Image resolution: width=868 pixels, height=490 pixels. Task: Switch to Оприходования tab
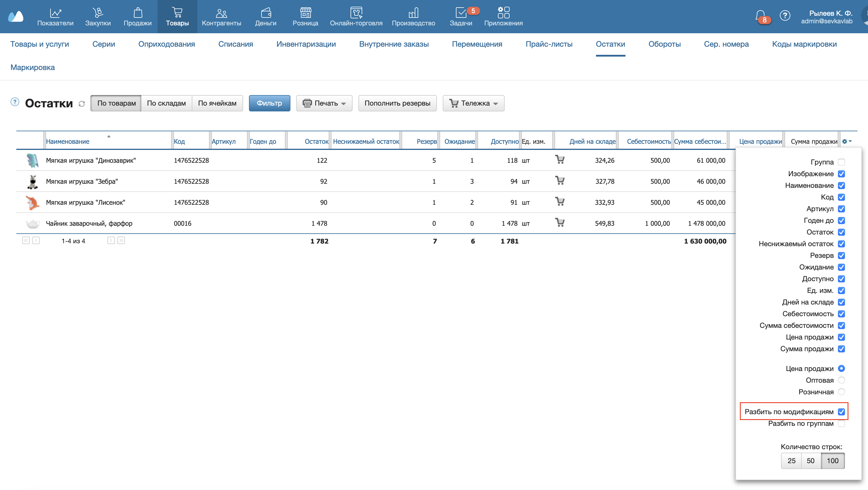[166, 44]
